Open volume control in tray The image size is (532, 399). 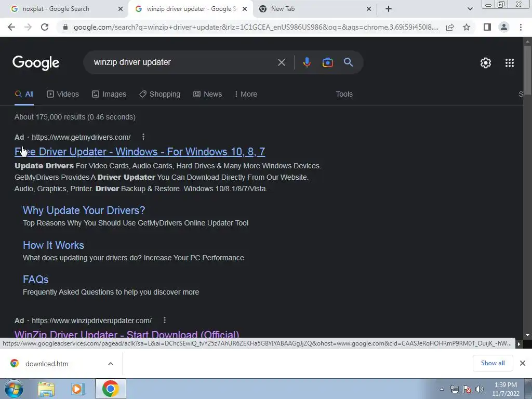479,389
